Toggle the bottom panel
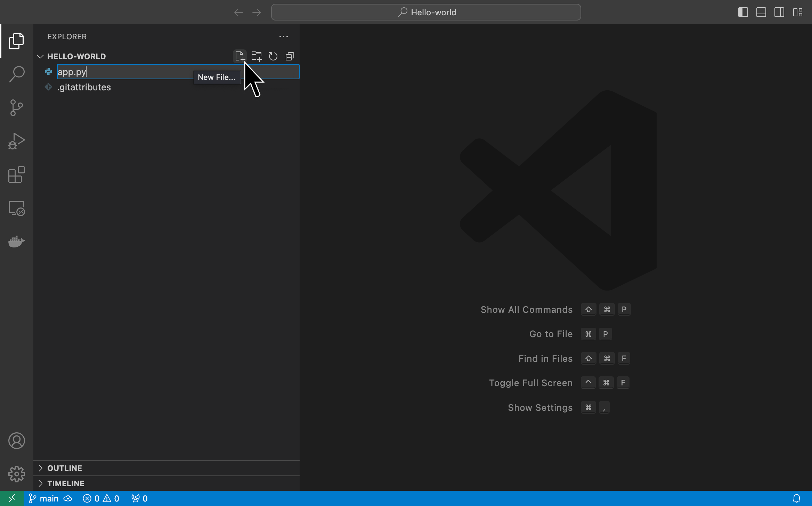812x506 pixels. click(761, 12)
